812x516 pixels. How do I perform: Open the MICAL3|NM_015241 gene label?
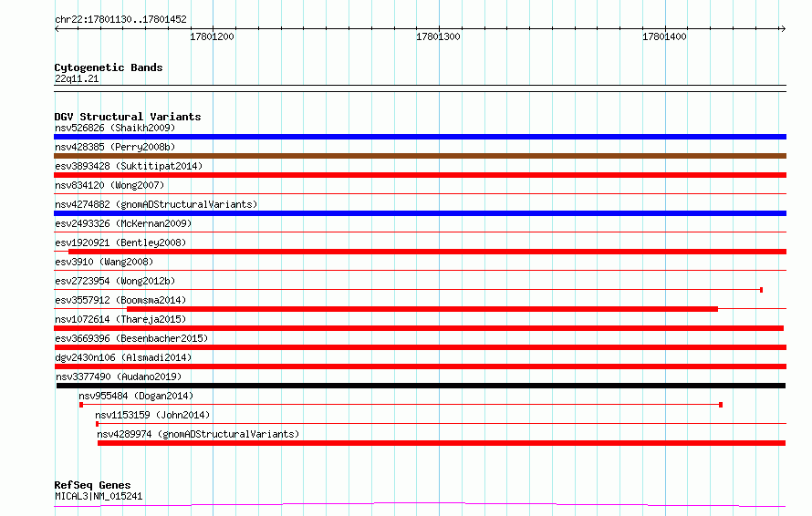[99, 496]
